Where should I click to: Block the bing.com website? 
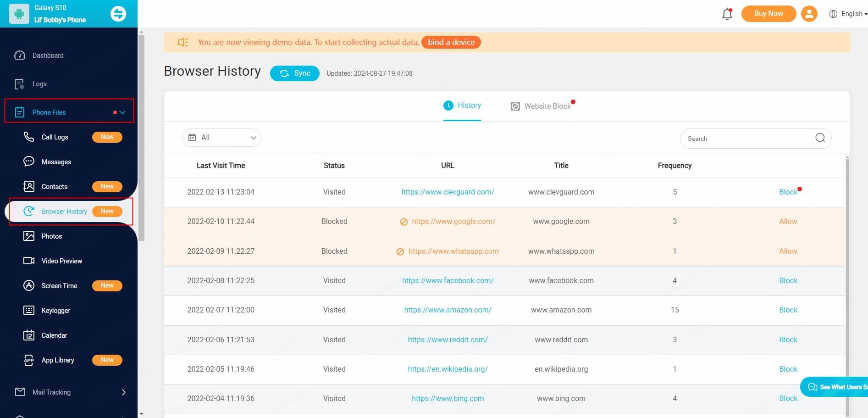(x=788, y=399)
